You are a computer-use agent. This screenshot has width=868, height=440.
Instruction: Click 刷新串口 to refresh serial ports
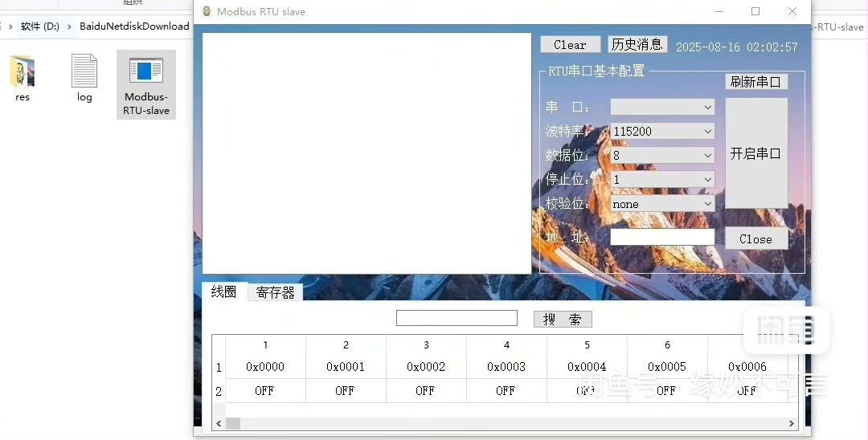point(756,82)
